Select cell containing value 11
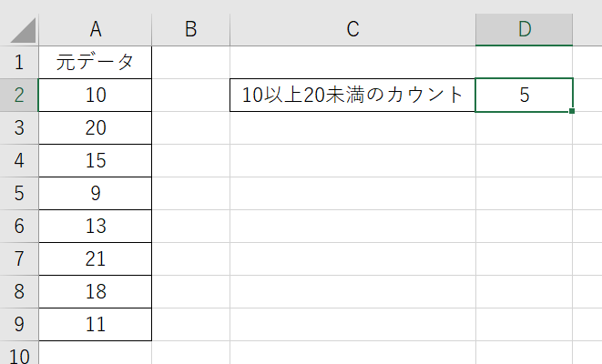The image size is (602, 364). coord(95,325)
